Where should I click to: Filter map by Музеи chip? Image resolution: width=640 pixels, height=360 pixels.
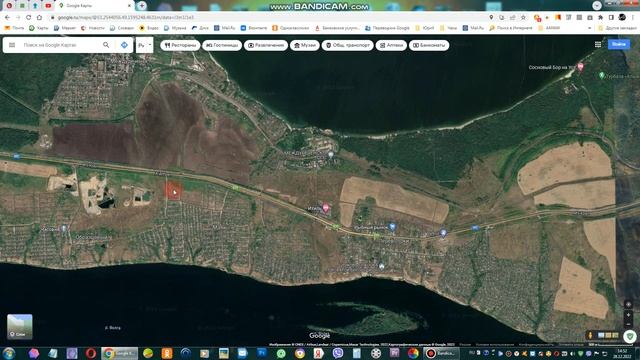pos(304,45)
